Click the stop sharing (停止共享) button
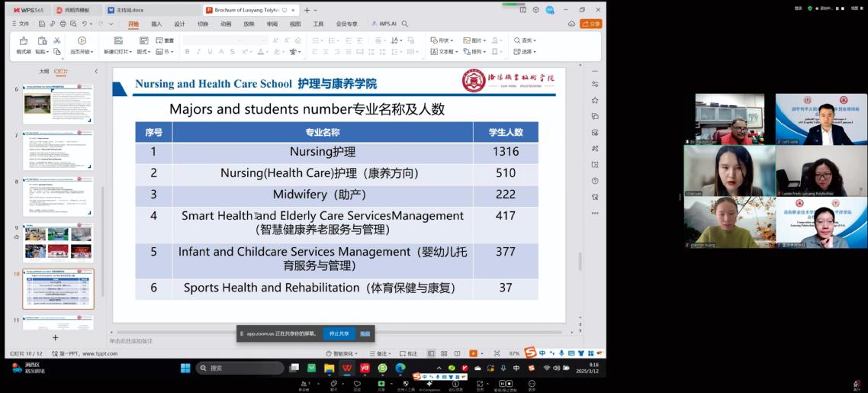The image size is (868, 393). [x=339, y=333]
